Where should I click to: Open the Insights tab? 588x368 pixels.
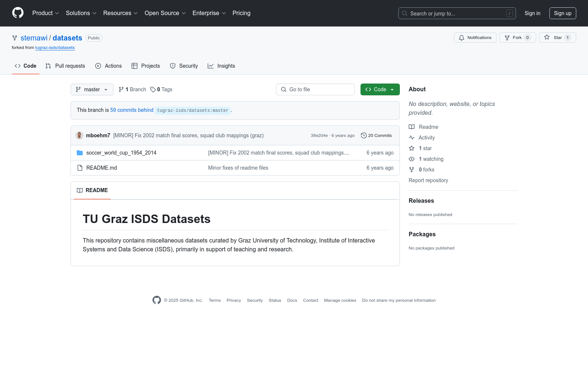tap(221, 66)
